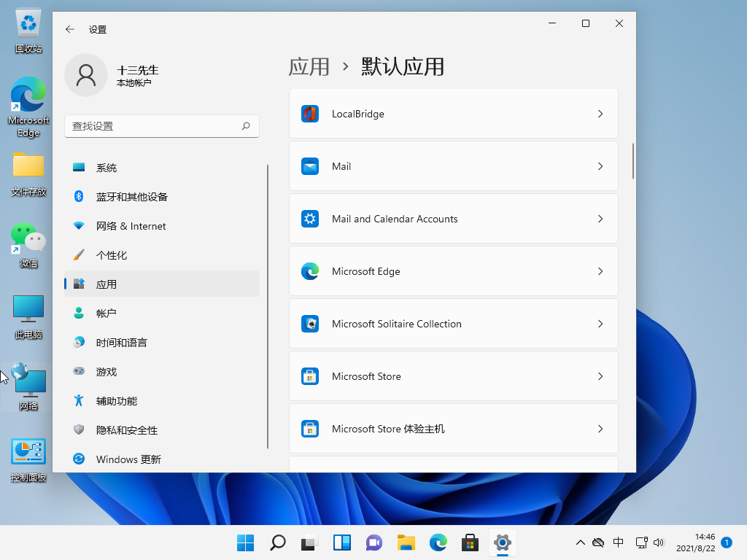The width and height of the screenshot is (747, 560).
Task: Expand the Mail app default settings
Action: pyautogui.click(x=453, y=166)
